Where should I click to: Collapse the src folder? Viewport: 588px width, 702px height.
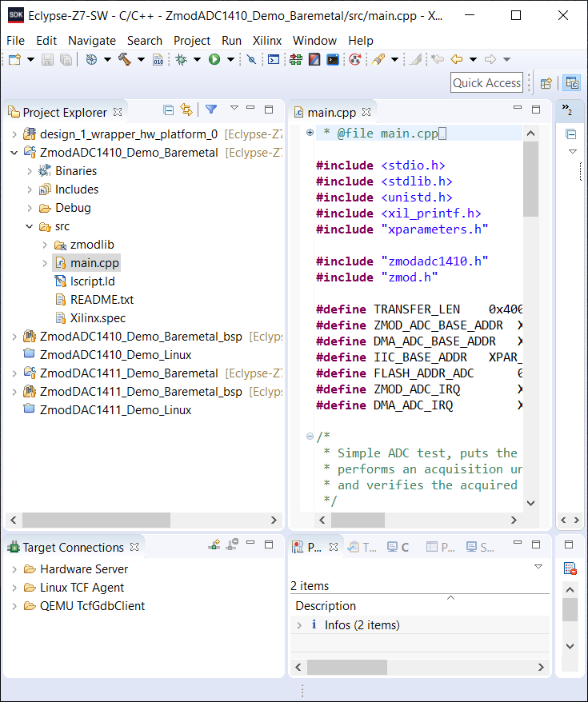pyautogui.click(x=30, y=226)
